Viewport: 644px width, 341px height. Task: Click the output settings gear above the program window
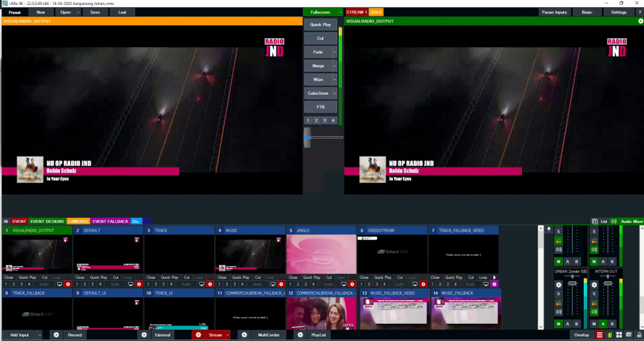[640, 21]
